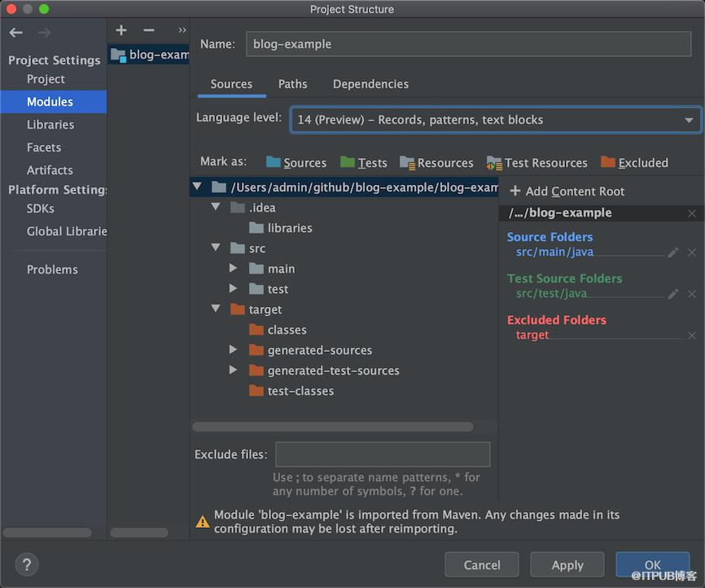
Task: Show more toolbar actions chevron
Action: 182,30
